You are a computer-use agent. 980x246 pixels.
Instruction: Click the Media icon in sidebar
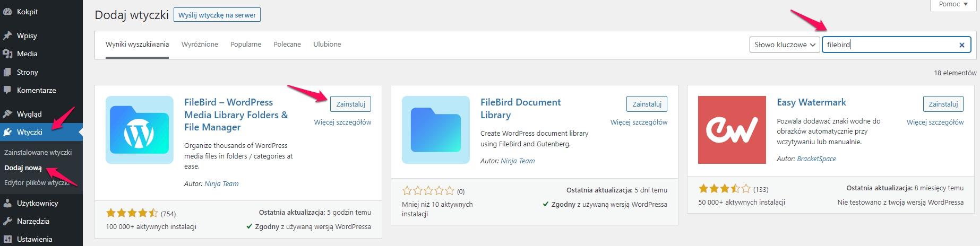(7, 54)
